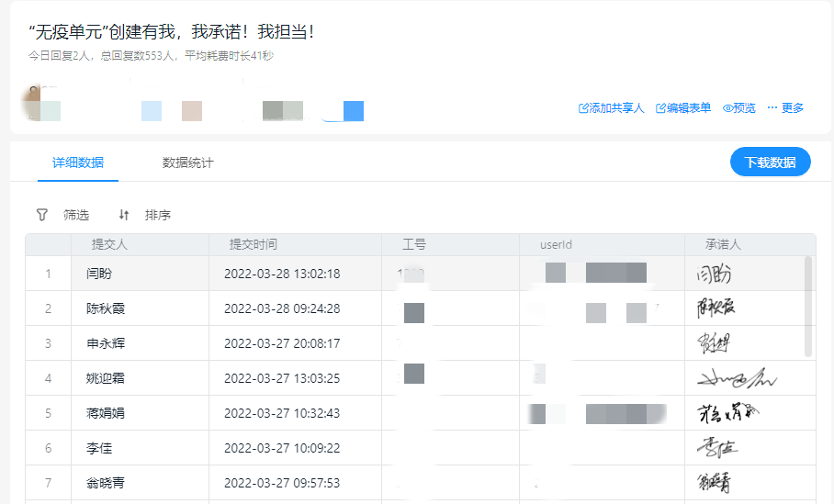Viewport: 834px width, 504px height.
Task: Click the sort arrows icon
Action: 124,215
